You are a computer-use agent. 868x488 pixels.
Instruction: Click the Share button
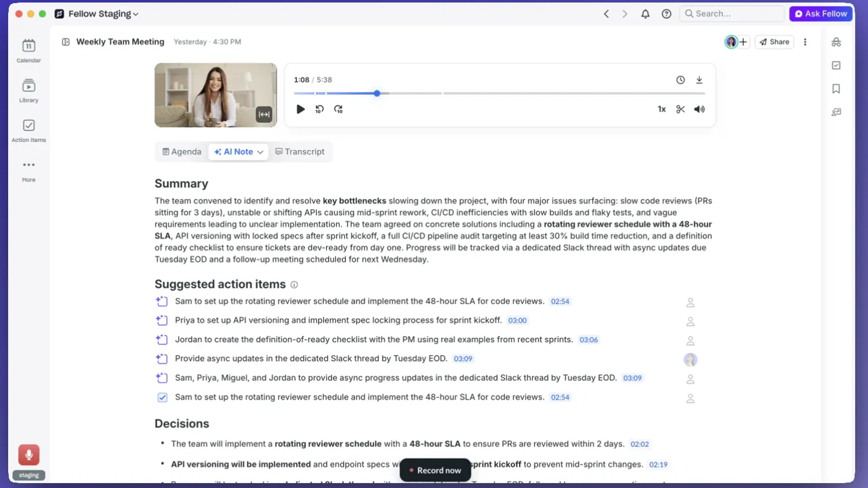click(x=774, y=42)
